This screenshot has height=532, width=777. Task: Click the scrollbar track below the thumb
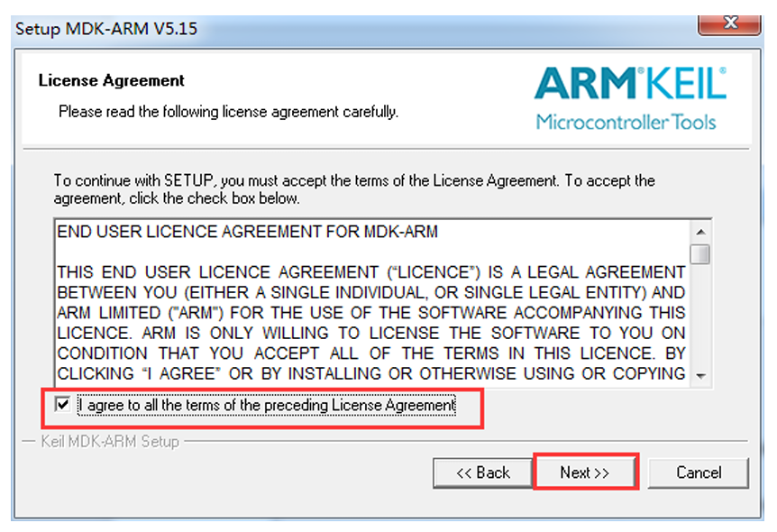(700, 316)
